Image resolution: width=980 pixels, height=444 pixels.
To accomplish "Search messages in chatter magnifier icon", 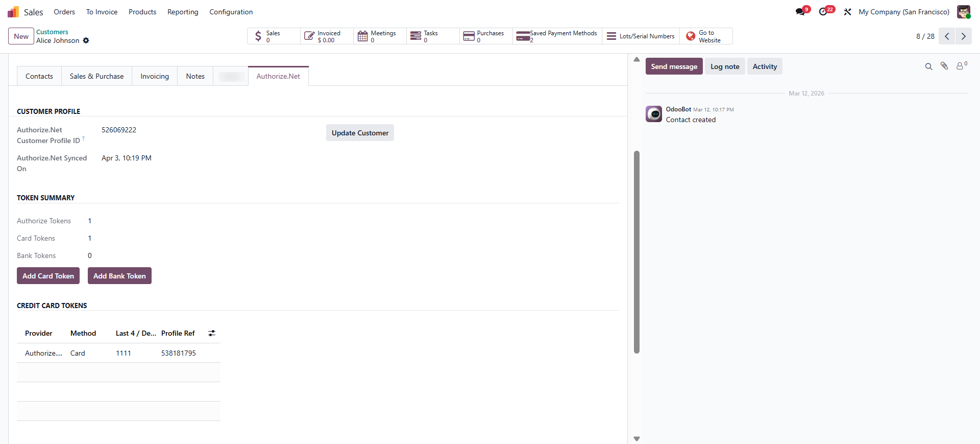I will (928, 66).
